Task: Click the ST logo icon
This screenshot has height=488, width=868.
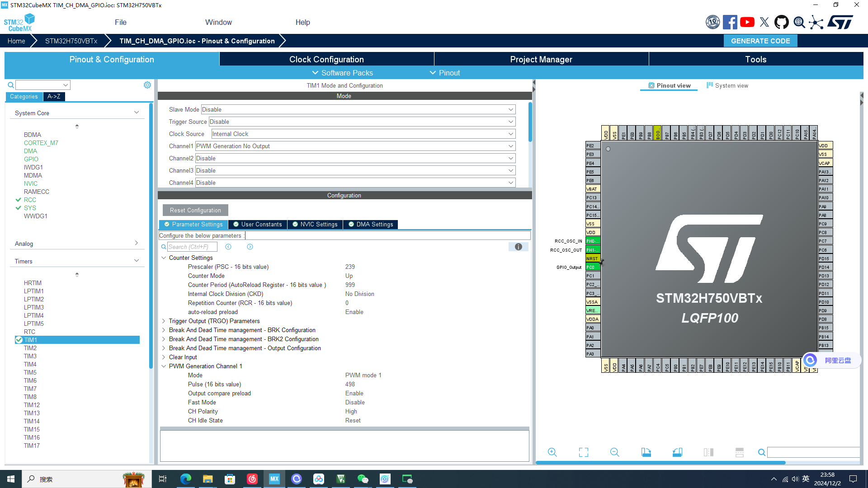Action: (x=840, y=22)
